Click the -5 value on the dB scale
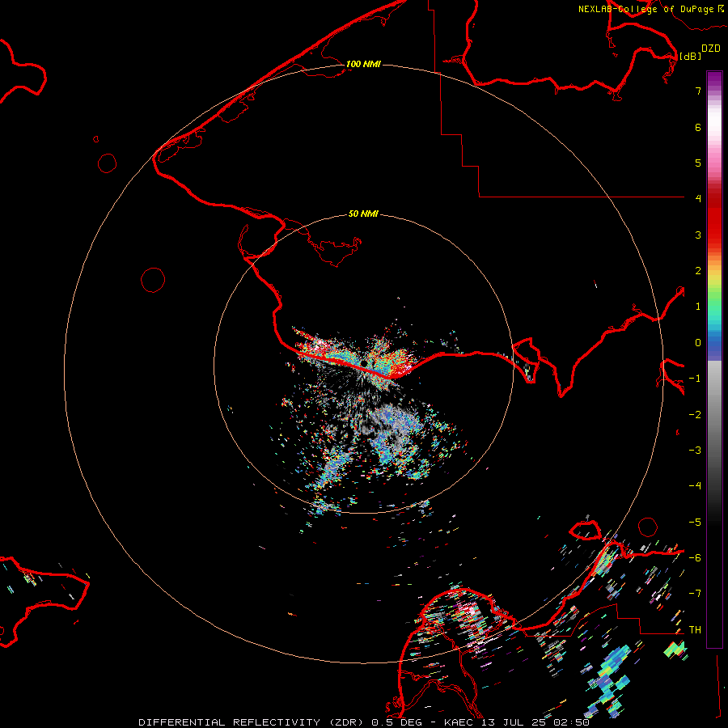 [x=695, y=523]
